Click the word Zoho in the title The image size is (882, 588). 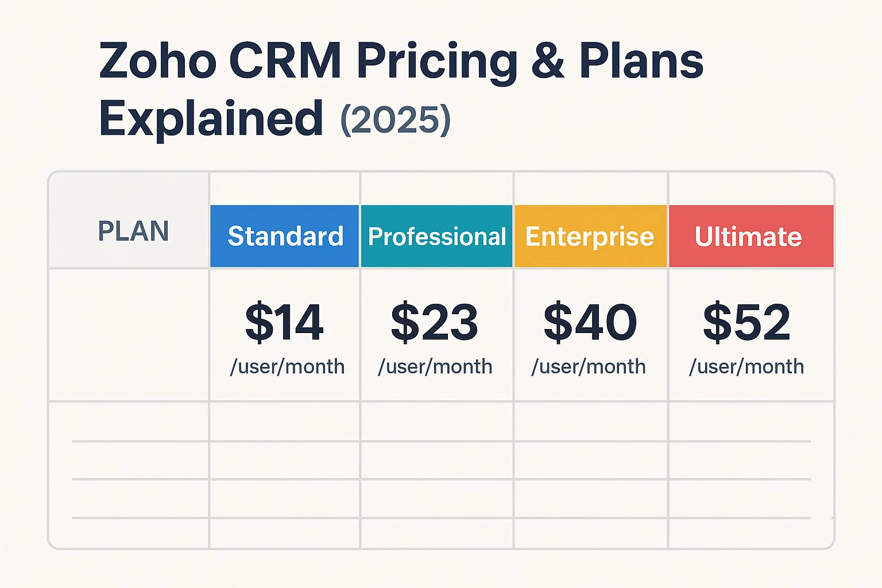[x=158, y=61]
